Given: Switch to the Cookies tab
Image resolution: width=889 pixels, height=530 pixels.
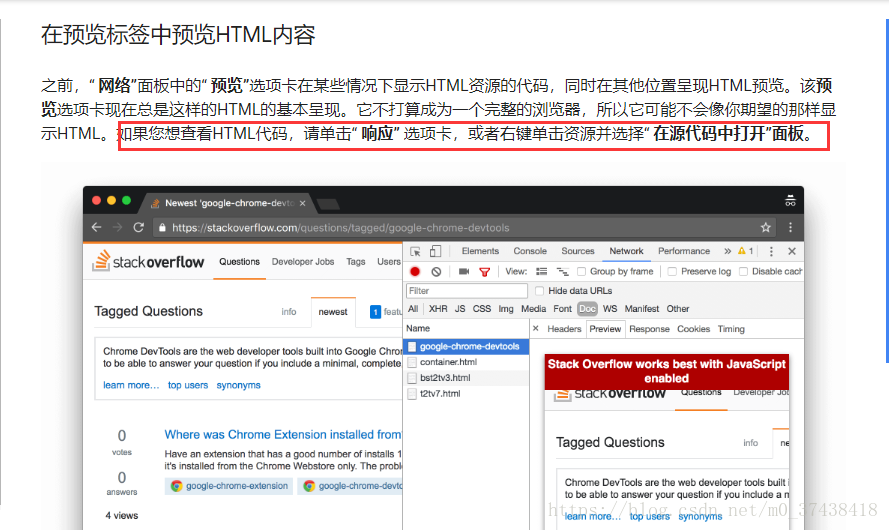Looking at the screenshot, I should 693,329.
